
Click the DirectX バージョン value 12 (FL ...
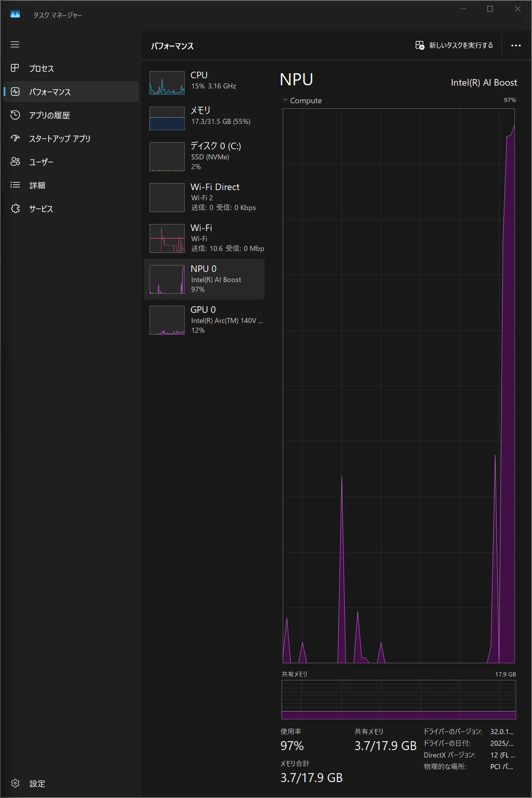[503, 755]
